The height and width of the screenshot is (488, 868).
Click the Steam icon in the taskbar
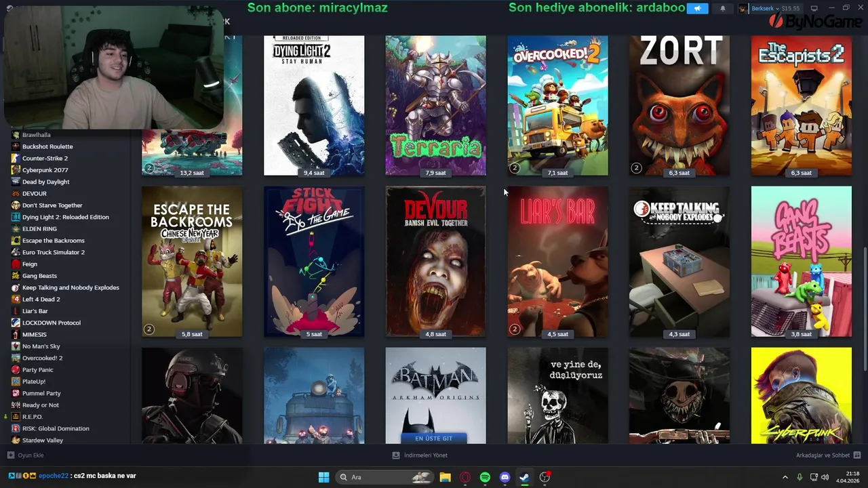coord(524,477)
